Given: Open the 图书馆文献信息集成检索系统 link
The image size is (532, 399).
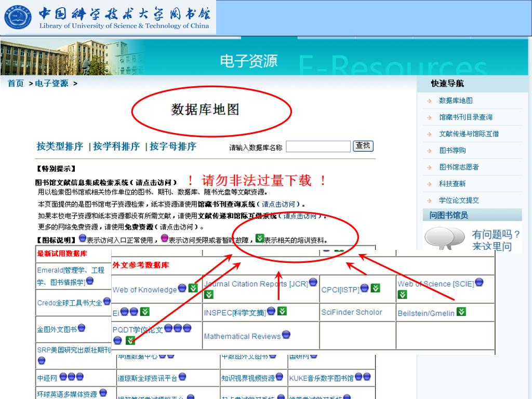Looking at the screenshot, I should coord(106,182).
